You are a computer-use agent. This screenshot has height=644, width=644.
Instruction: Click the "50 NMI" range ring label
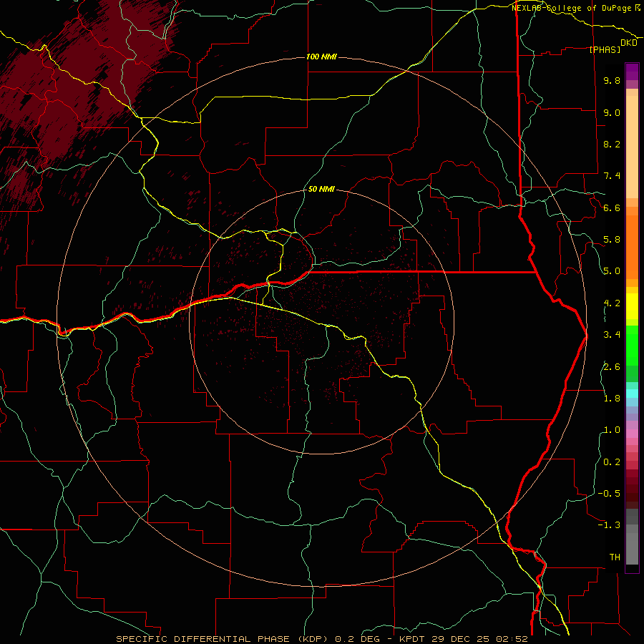321,189
